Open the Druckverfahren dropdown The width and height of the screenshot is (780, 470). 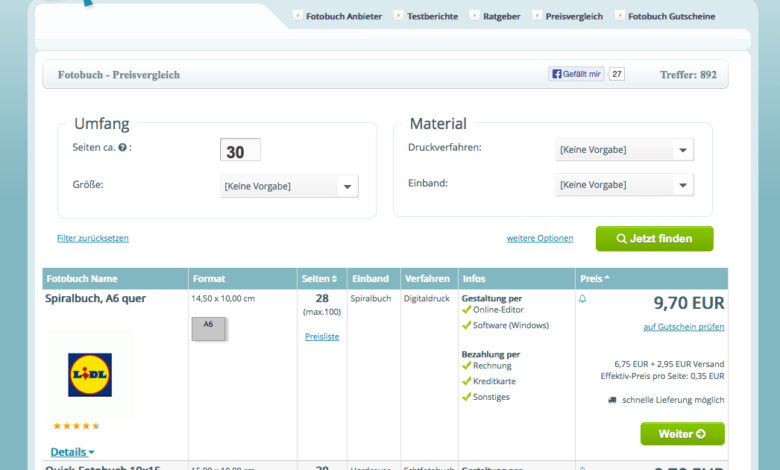(x=624, y=150)
